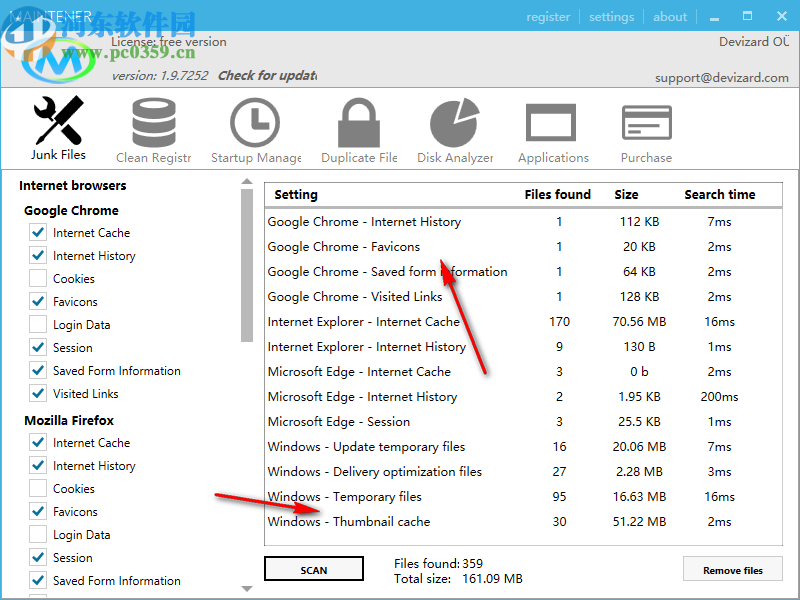This screenshot has height=600, width=800.
Task: Enable Mozilla Firefox Cookies checkbox
Action: [38, 488]
